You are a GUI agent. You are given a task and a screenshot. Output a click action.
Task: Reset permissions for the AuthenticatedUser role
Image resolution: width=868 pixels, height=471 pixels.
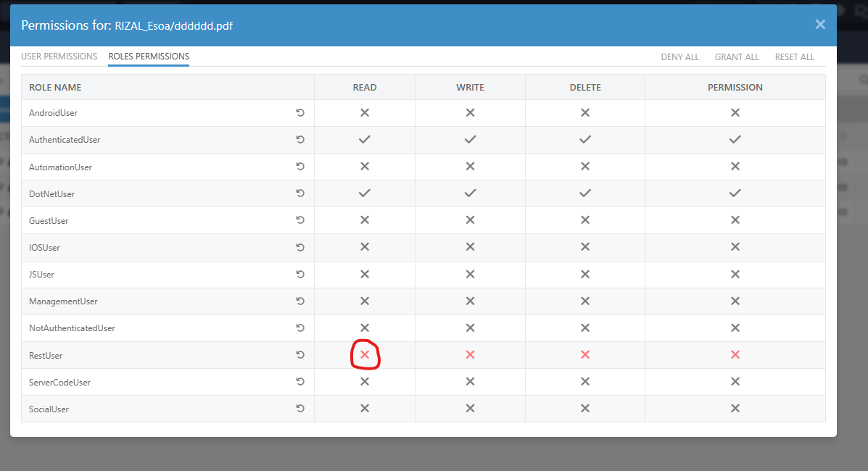300,139
